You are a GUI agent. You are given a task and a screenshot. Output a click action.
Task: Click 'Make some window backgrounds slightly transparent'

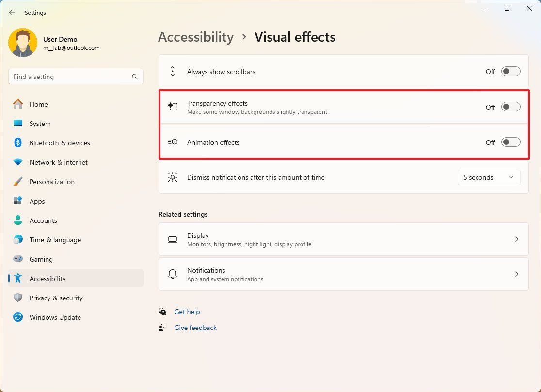tap(257, 112)
